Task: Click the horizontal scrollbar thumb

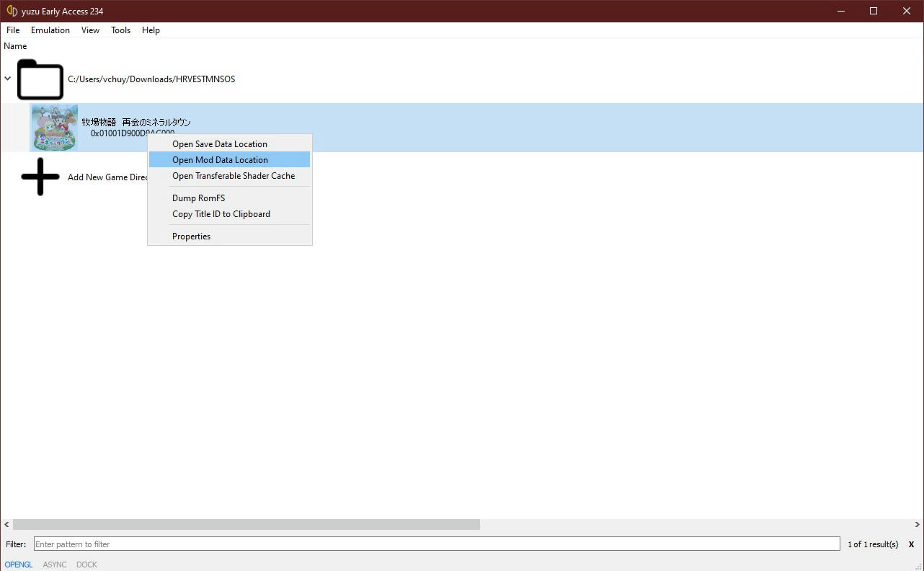Action: coord(246,525)
